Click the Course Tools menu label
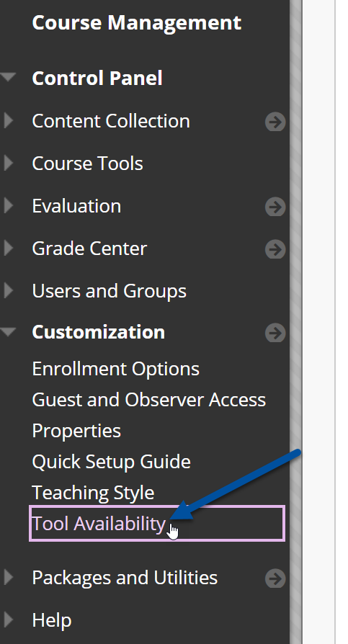 click(87, 164)
